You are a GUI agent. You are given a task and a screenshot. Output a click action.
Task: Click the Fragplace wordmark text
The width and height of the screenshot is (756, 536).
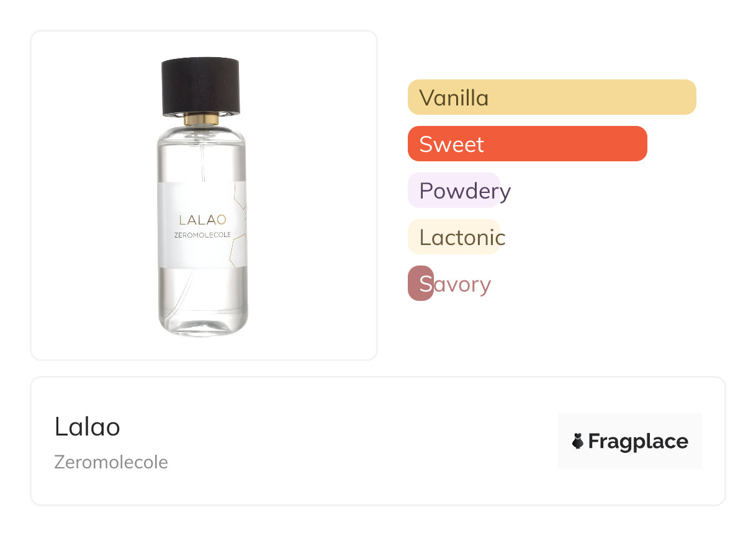click(637, 441)
